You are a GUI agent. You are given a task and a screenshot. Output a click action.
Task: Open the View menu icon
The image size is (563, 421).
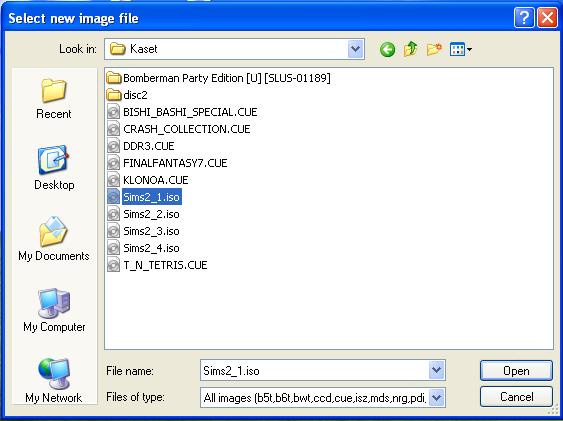coord(461,49)
